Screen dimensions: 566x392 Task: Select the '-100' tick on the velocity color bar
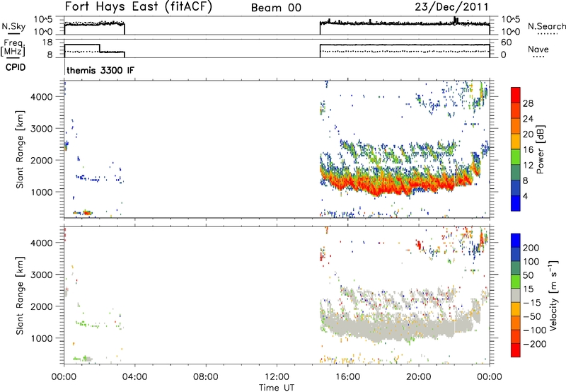coord(534,330)
